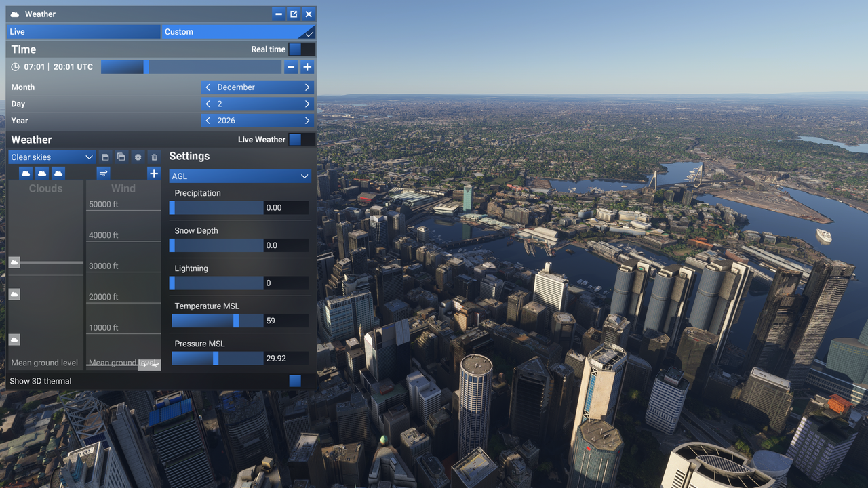Decrease the Day value

[x=208, y=104]
